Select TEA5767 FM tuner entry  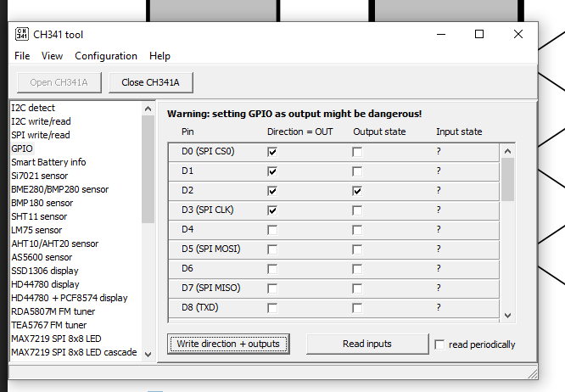(48, 325)
